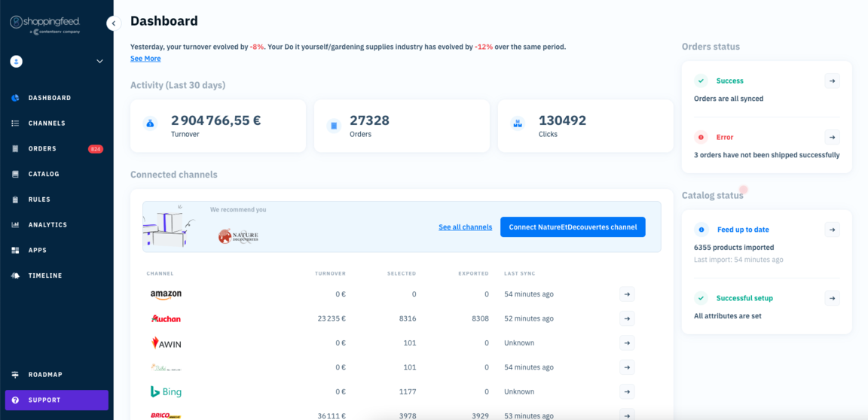Screen dimensions: 868x420
Task: Click the Support button
Action: (57, 400)
